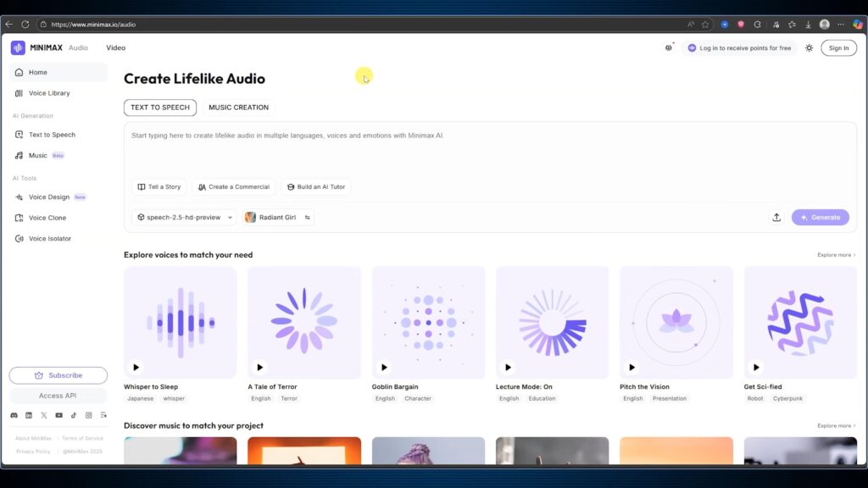The image size is (868, 488).
Task: Click the browser address bar URL
Action: coord(93,25)
